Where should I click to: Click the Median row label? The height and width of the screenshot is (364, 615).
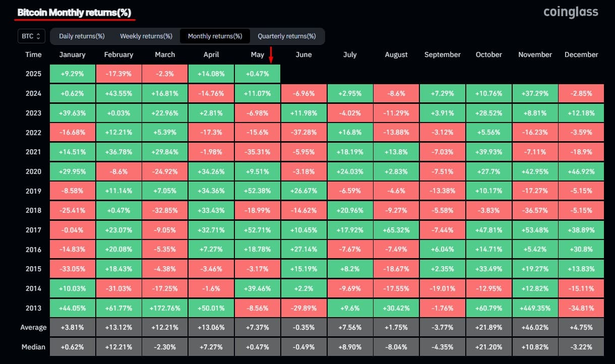(33, 347)
